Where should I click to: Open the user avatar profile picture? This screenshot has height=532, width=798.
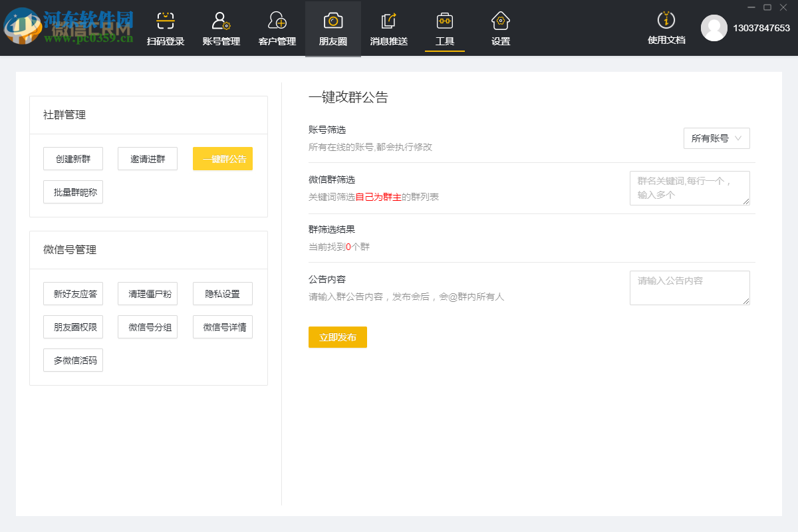(714, 29)
